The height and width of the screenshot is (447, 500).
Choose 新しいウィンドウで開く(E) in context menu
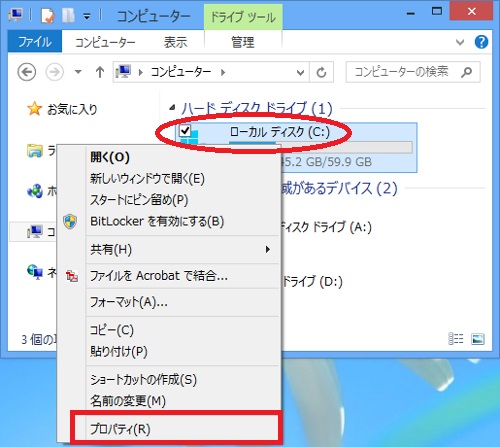[x=182, y=179]
